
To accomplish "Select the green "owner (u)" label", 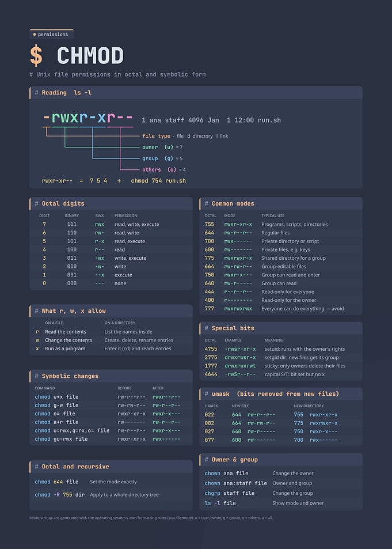I will [x=158, y=147].
